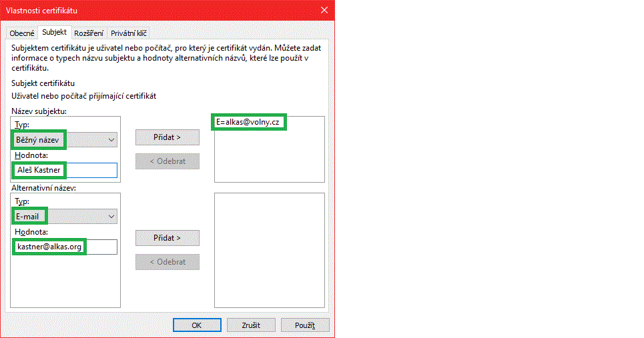
Task: Select the Subjekt tab
Action: click(54, 32)
